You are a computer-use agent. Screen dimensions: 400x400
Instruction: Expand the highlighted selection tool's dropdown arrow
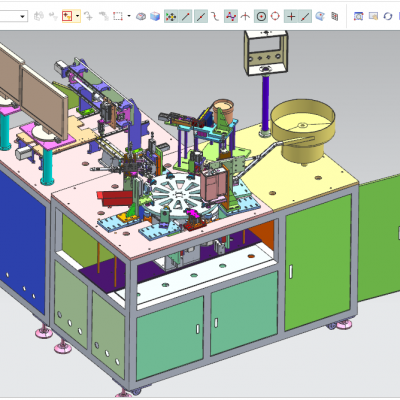click(x=77, y=16)
